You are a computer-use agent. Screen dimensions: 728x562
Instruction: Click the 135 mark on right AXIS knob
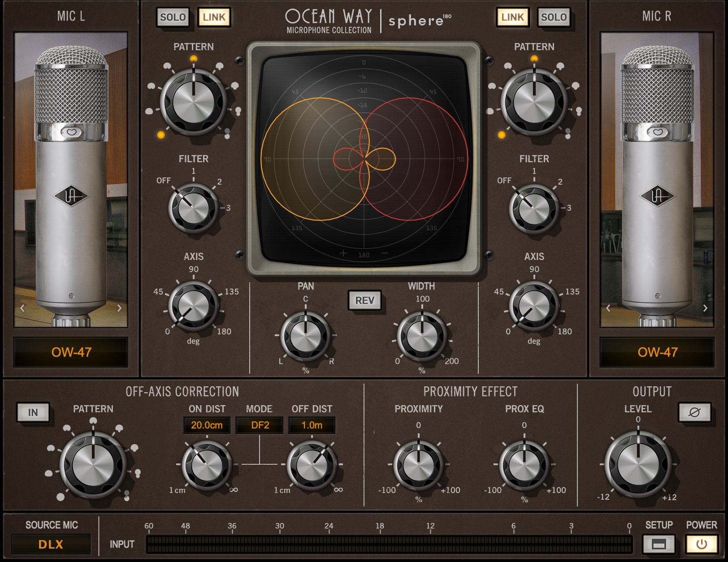point(572,292)
